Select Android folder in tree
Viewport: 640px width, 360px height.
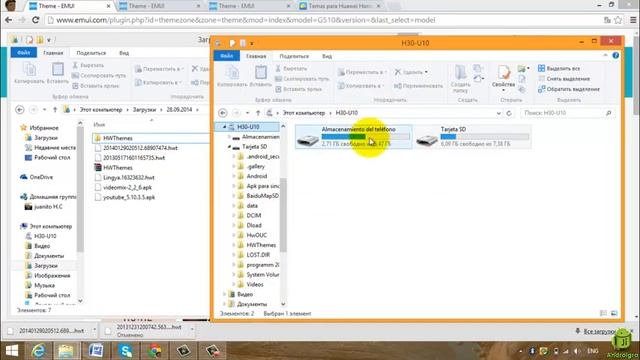[x=256, y=176]
